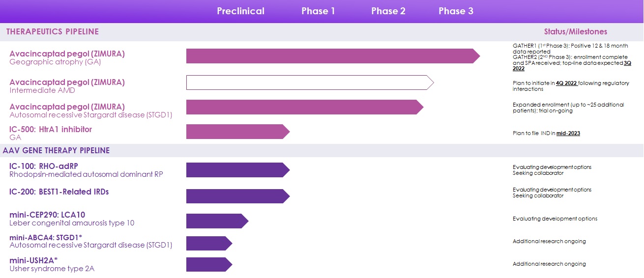The image size is (644, 278).
Task: Click the Therapeutics Pipeline section heading
Action: pyautogui.click(x=53, y=32)
